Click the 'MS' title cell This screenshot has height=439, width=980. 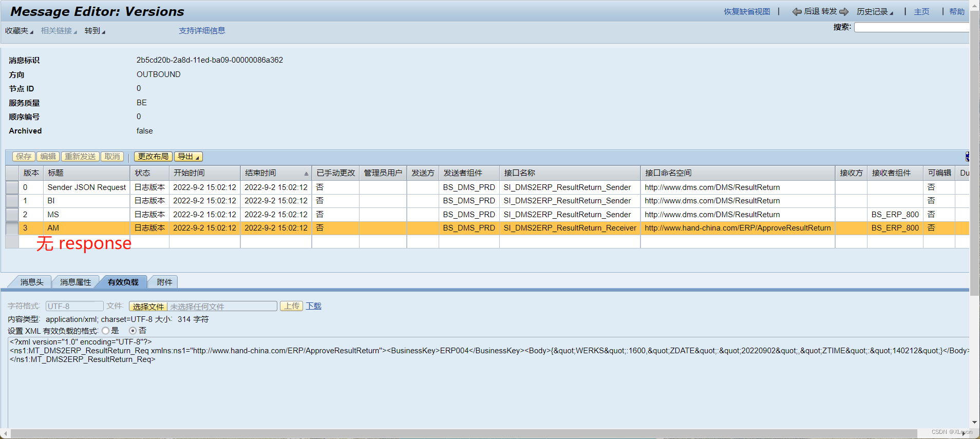87,215
